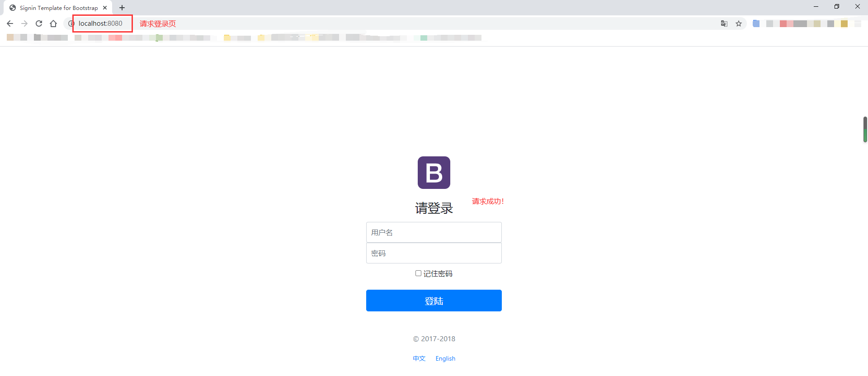The height and width of the screenshot is (376, 868).
Task: Focus the 用户名 username field
Action: 434,232
